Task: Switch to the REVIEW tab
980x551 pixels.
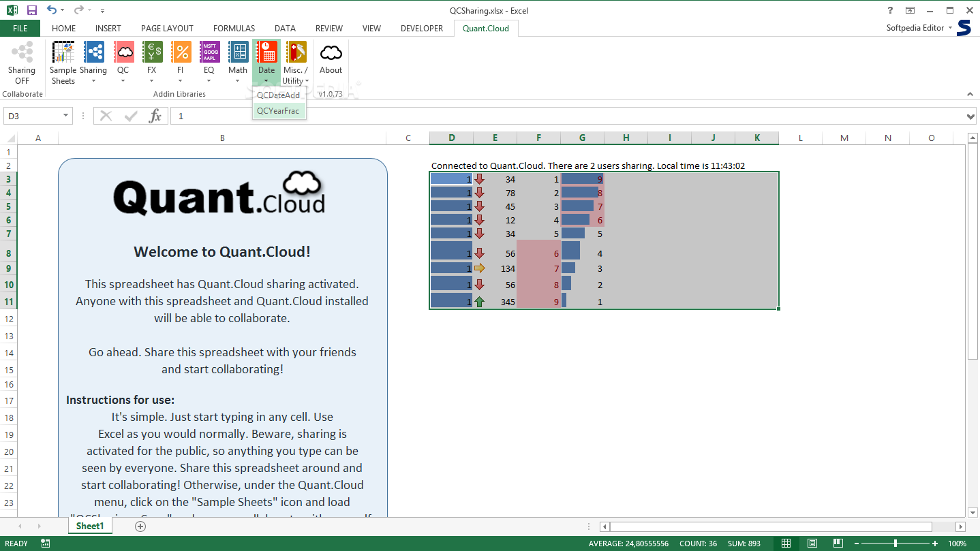Action: 329,28
